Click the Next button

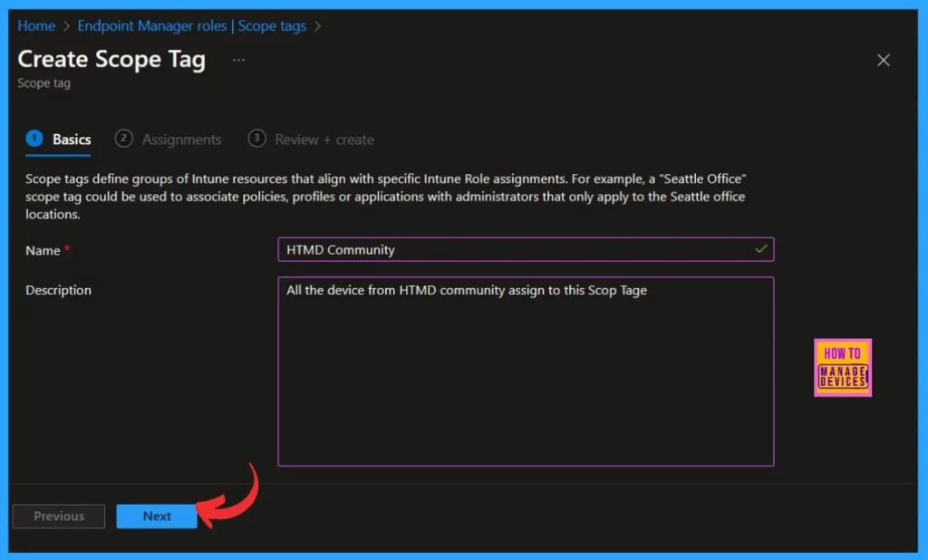[x=157, y=517]
